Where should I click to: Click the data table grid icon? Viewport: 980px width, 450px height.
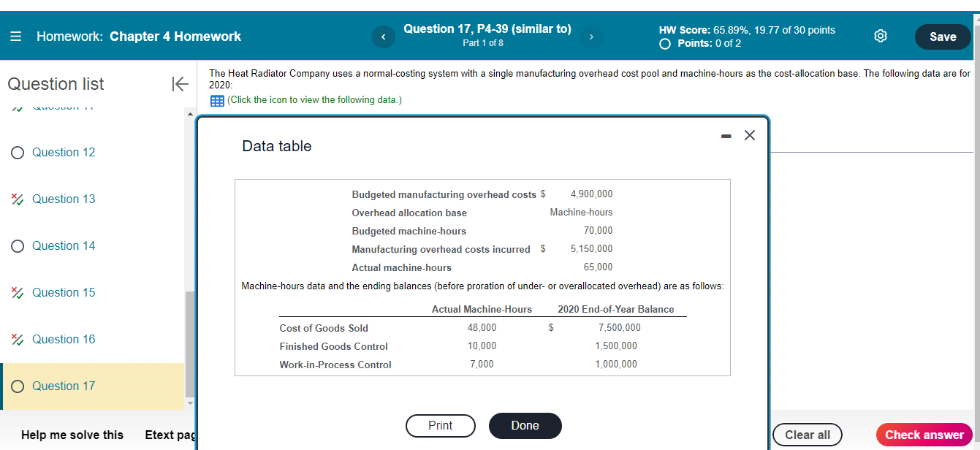(216, 100)
